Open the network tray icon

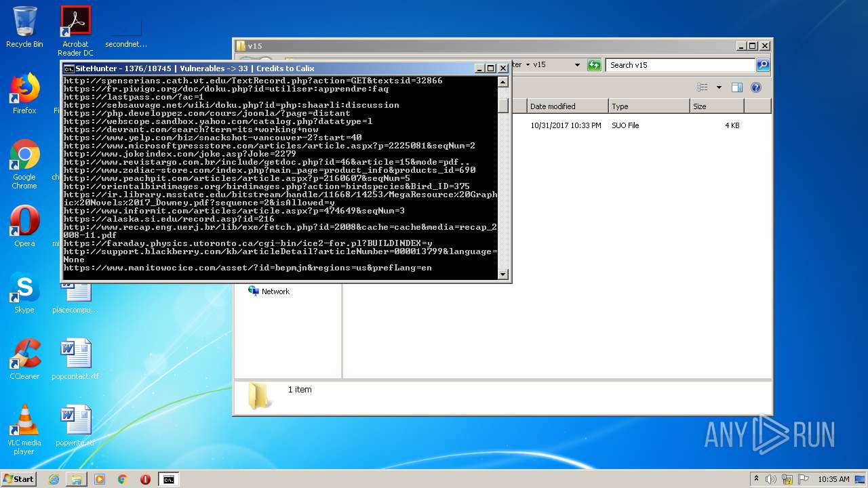[x=787, y=479]
